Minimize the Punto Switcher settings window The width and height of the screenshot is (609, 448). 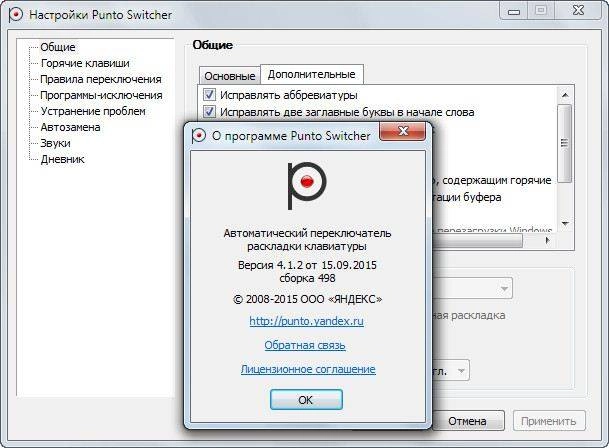coord(513,11)
